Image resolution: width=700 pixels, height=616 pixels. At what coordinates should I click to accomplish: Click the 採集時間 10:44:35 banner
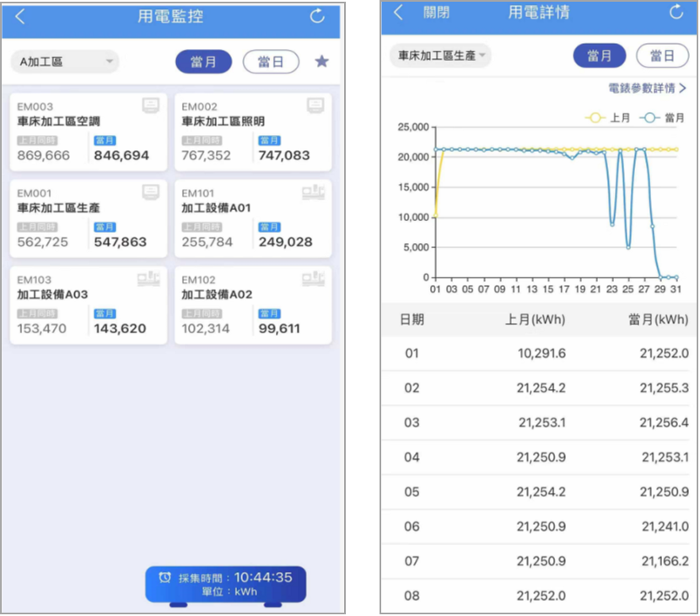pos(225,584)
